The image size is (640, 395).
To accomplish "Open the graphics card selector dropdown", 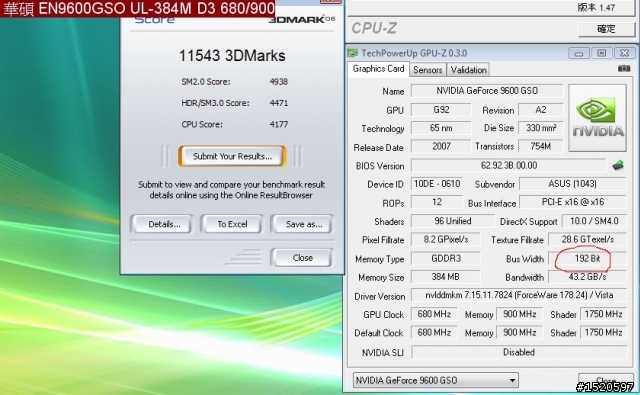I will pyautogui.click(x=436, y=380).
